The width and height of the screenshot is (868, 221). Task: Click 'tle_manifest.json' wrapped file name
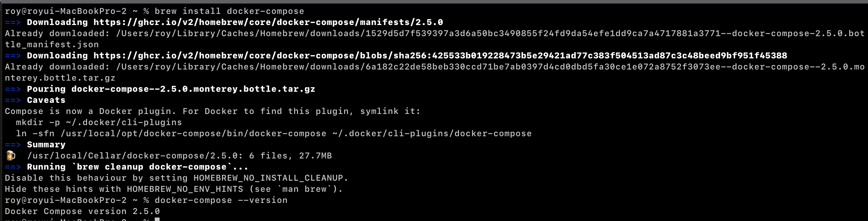[x=52, y=45]
